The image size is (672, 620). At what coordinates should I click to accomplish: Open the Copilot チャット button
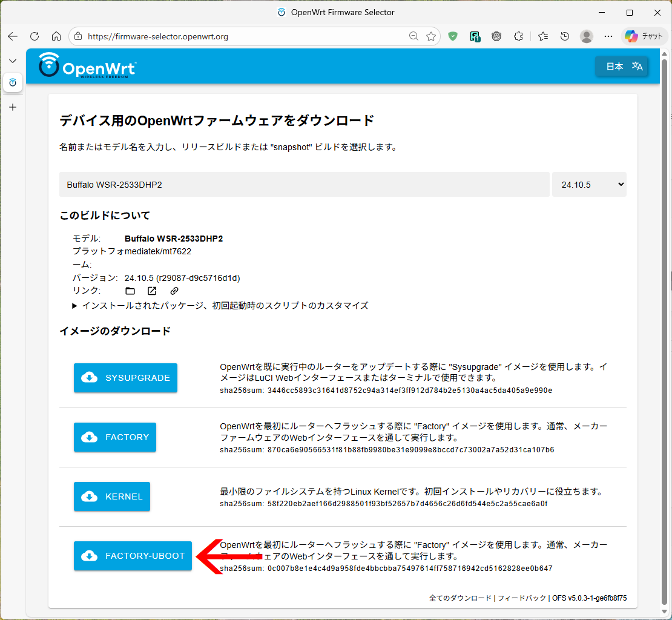(x=644, y=36)
